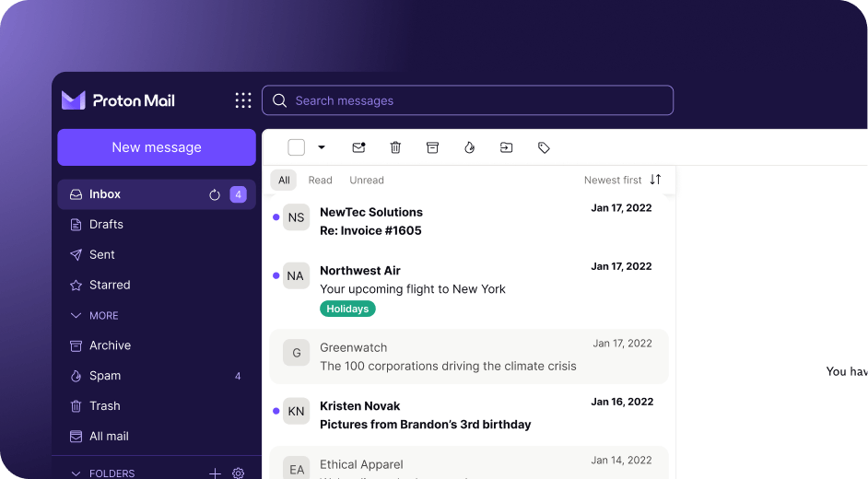Open folder settings gear icon

(x=239, y=473)
